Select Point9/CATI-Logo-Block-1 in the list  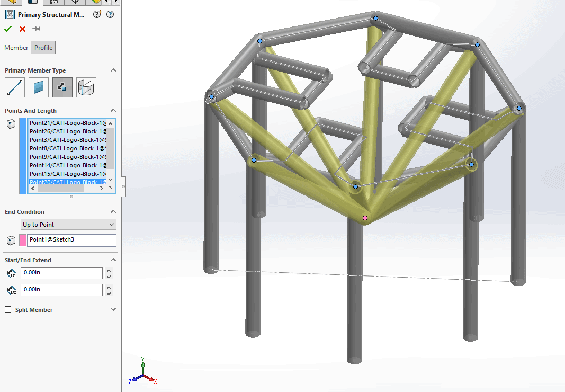(x=67, y=157)
